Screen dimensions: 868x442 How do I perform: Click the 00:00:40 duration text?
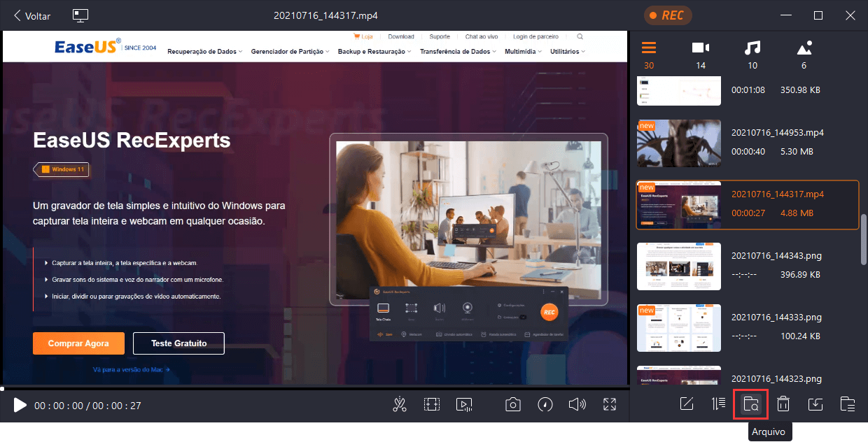[748, 151]
